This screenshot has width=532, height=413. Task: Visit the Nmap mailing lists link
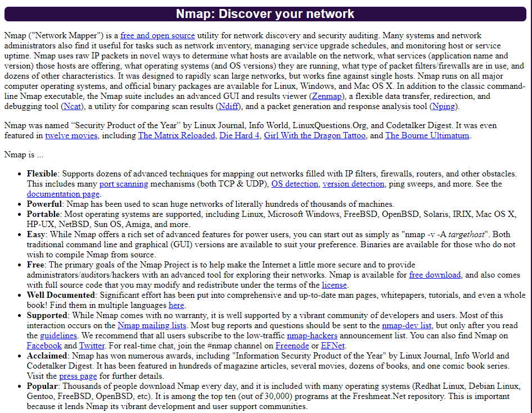(152, 325)
